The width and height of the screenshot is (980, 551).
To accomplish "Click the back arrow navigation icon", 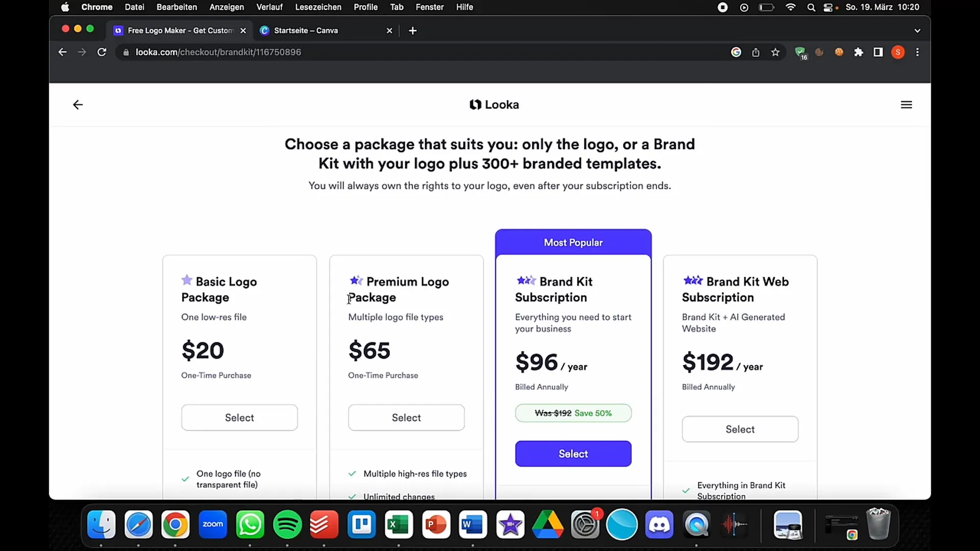I will [x=78, y=104].
